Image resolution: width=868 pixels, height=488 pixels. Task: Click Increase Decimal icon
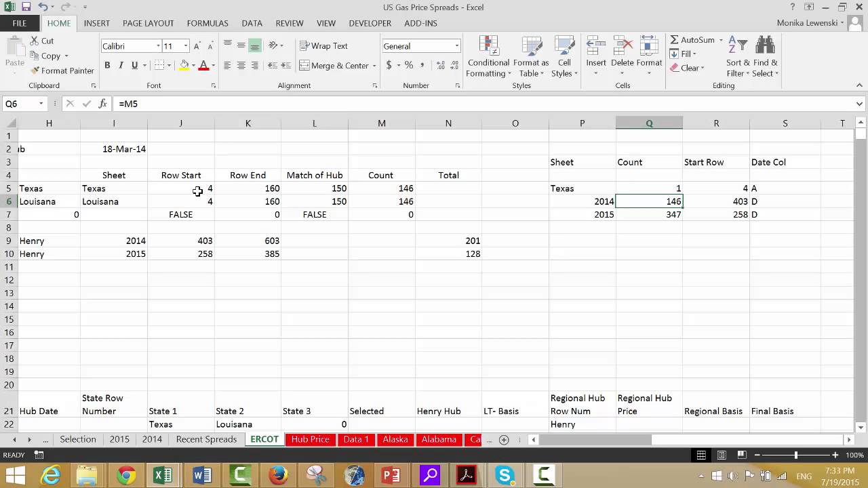click(441, 65)
